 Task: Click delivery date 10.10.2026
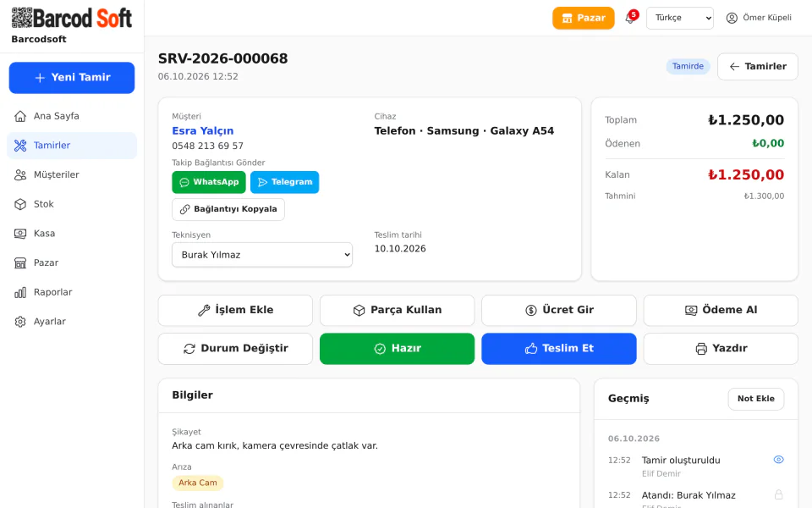pos(400,249)
